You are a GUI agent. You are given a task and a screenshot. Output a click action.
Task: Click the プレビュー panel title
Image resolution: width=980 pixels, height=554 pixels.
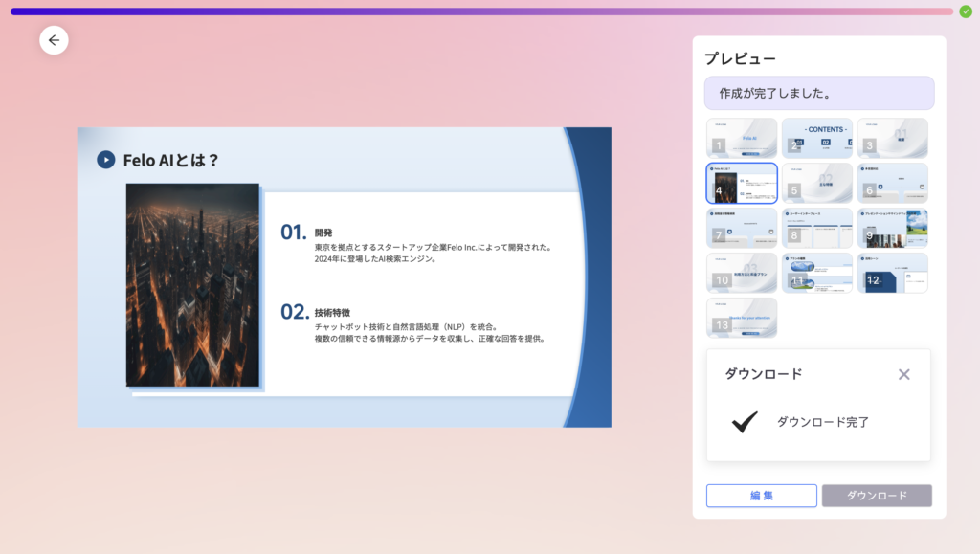point(740,58)
